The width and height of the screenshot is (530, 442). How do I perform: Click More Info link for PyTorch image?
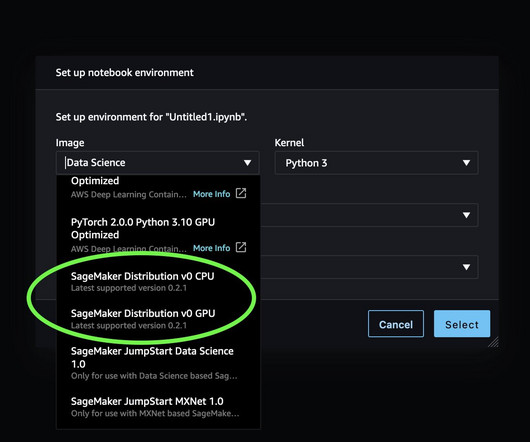[x=212, y=248]
